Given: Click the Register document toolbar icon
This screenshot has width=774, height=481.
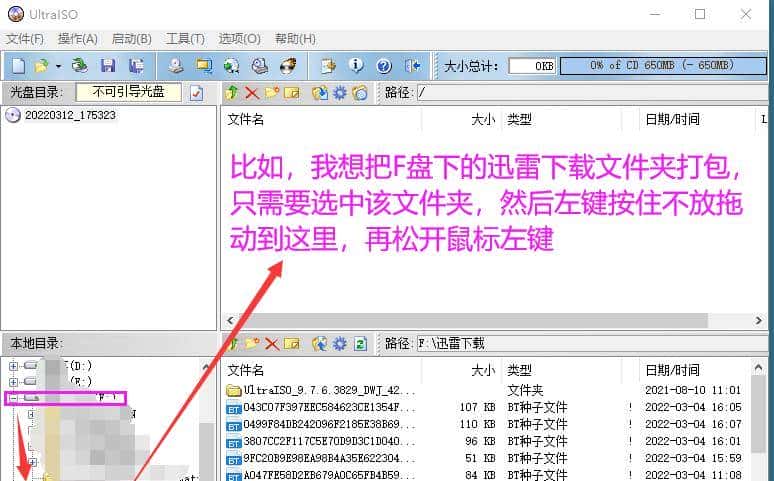Looking at the screenshot, I should (328, 66).
